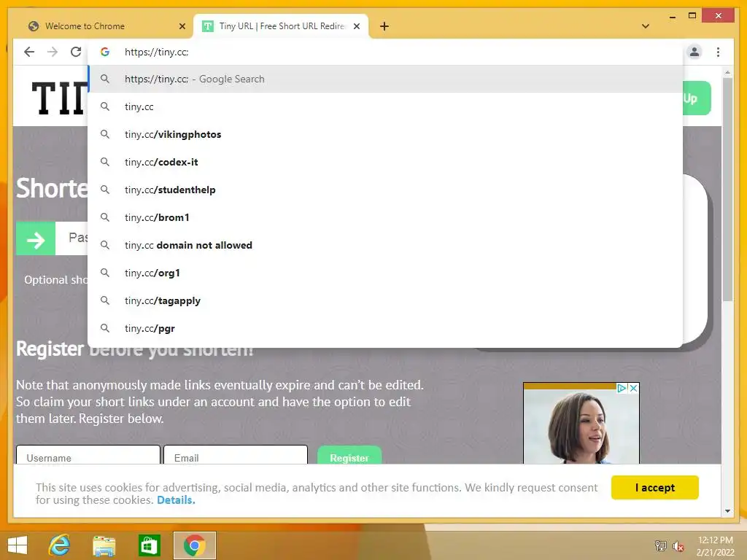Open the Chrome profile avatar icon

pyautogui.click(x=694, y=52)
